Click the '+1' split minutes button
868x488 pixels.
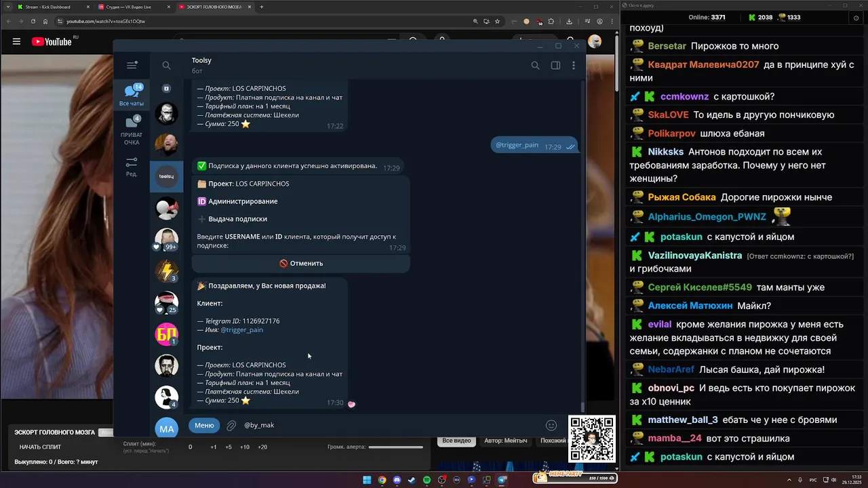[214, 447]
